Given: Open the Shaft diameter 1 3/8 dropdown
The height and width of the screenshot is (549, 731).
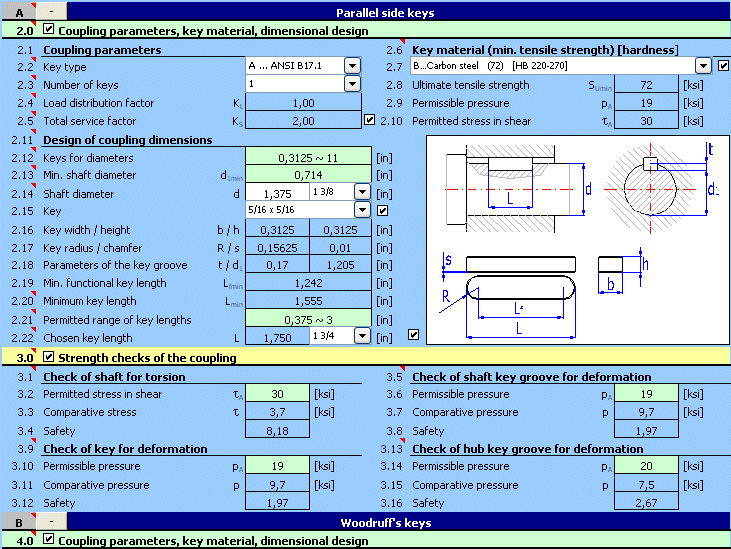Looking at the screenshot, I should pos(362,192).
